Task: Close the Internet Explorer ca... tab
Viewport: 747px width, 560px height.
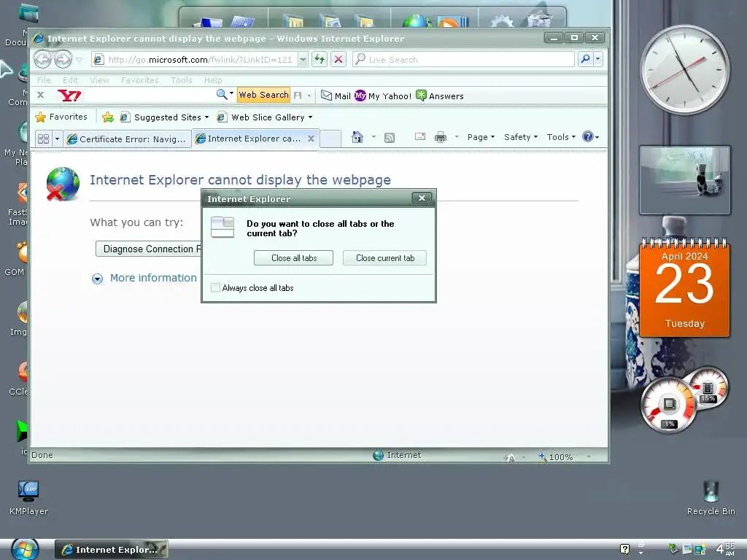Action: tap(311, 139)
